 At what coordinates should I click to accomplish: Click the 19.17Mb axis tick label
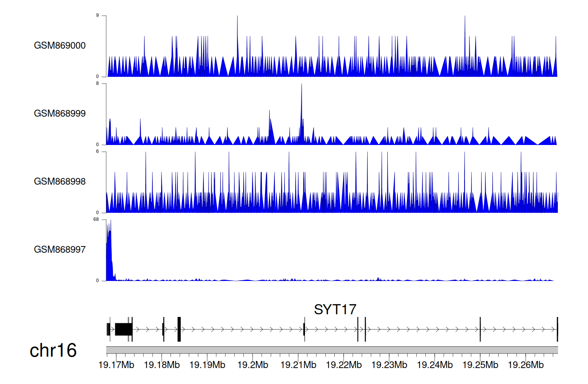116,365
